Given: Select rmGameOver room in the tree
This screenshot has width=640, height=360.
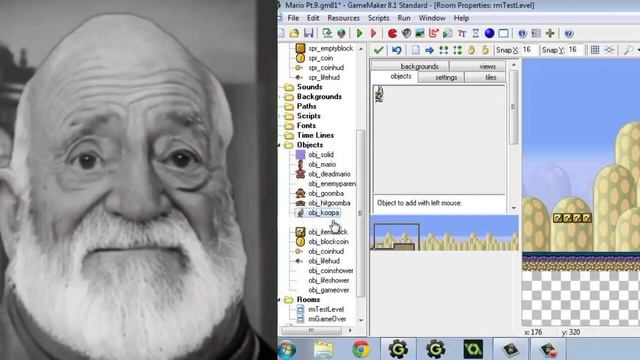Looking at the screenshot, I should [327, 319].
